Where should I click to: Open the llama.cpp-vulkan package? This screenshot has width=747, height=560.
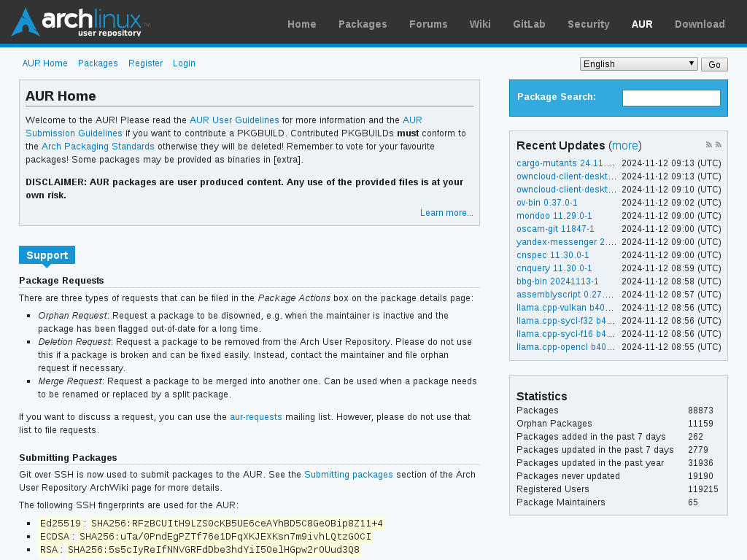pyautogui.click(x=565, y=308)
